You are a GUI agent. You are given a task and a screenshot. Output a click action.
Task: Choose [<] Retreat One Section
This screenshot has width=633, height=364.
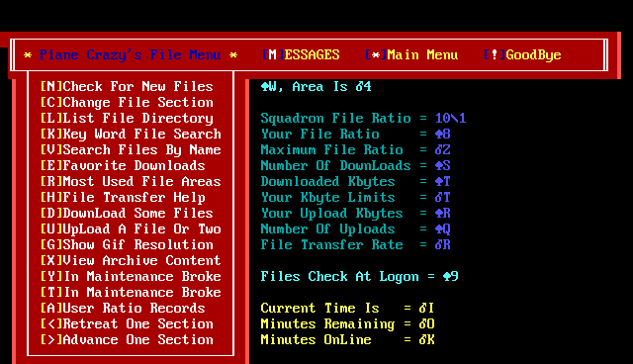tap(127, 323)
